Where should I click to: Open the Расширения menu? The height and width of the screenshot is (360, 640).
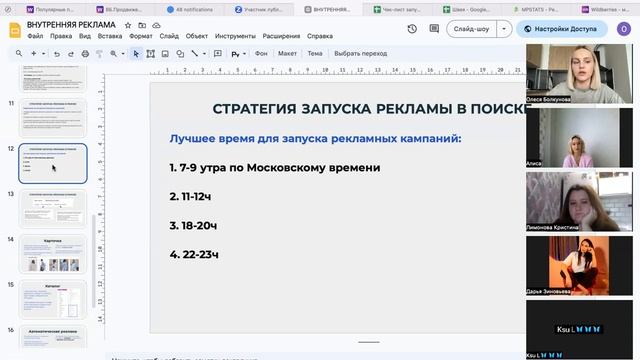[281, 36]
